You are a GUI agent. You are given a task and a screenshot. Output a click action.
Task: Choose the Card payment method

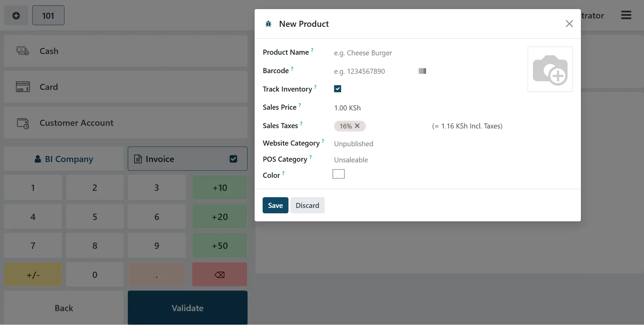[x=125, y=87]
